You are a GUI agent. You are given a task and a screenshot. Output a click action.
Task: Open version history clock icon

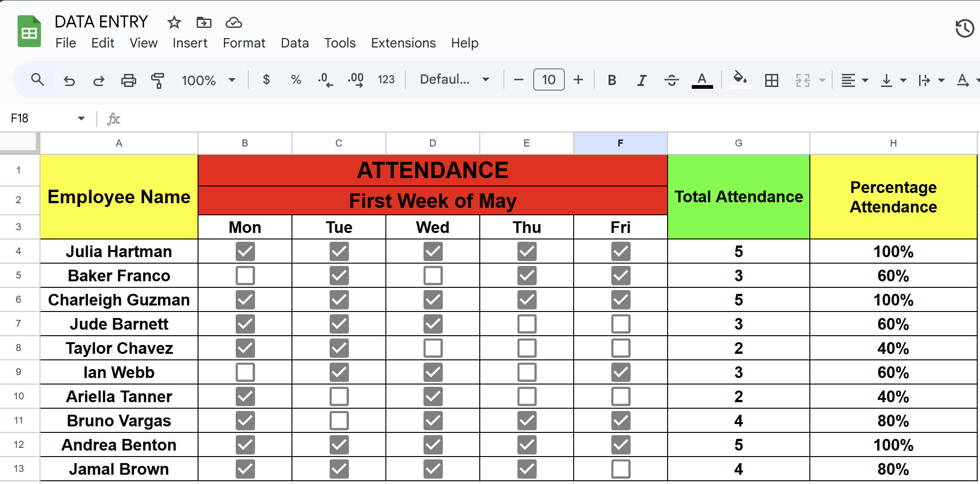click(965, 28)
